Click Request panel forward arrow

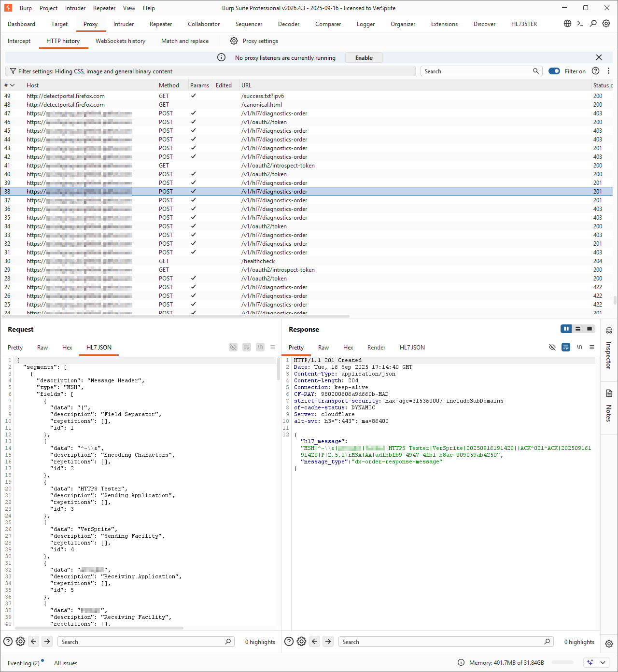tap(47, 642)
